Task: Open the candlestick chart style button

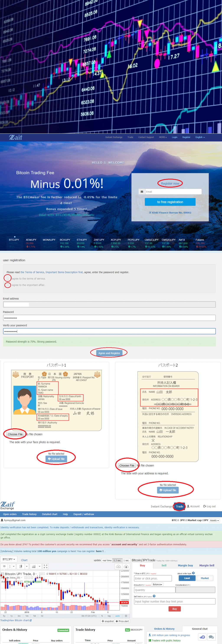Action: [21, 566]
